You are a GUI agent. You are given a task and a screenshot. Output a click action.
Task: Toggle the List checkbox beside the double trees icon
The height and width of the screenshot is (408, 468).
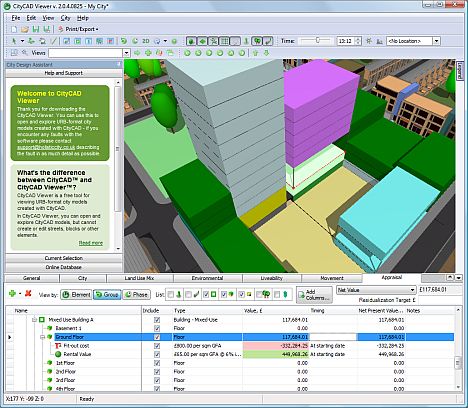[x=259, y=294]
